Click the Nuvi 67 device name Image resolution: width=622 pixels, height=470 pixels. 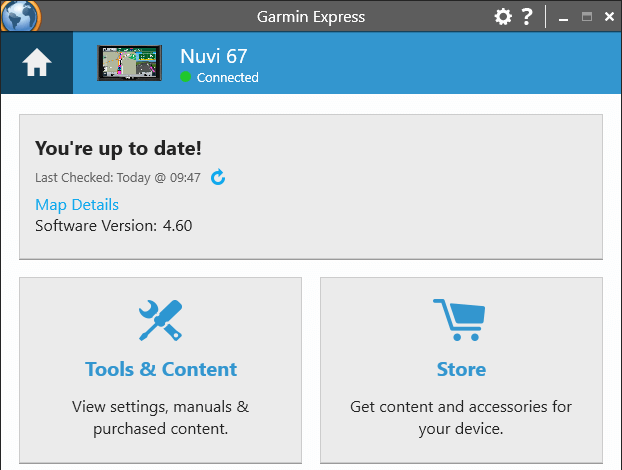coord(214,56)
